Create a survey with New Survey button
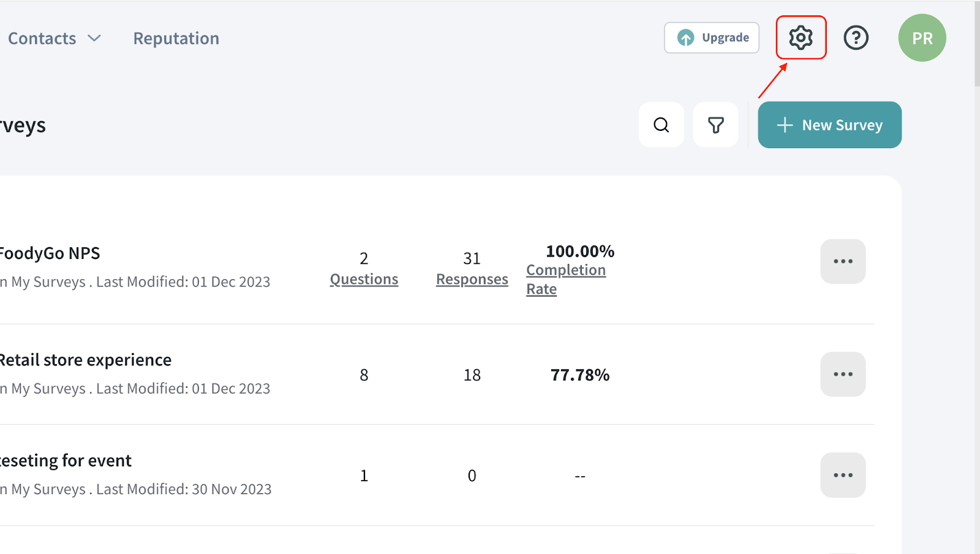This screenshot has height=554, width=980. click(x=829, y=125)
